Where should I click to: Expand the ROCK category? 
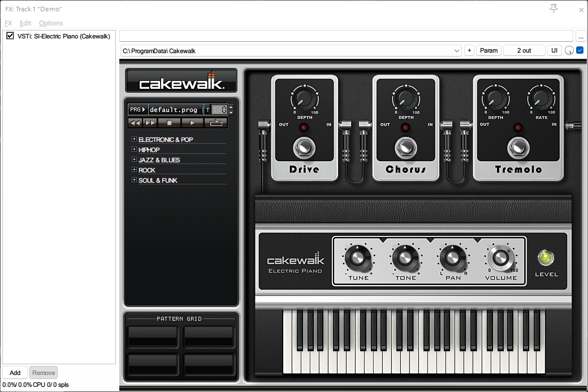coord(134,170)
